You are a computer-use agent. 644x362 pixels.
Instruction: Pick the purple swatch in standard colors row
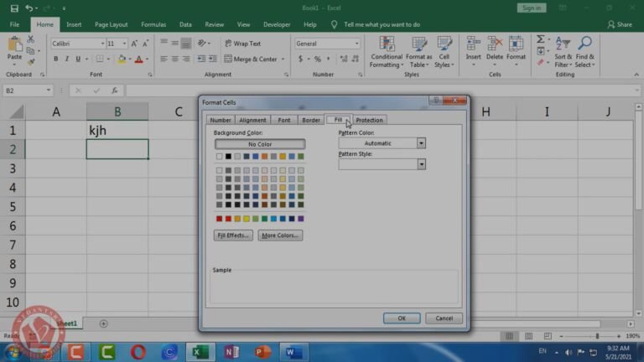tap(301, 219)
